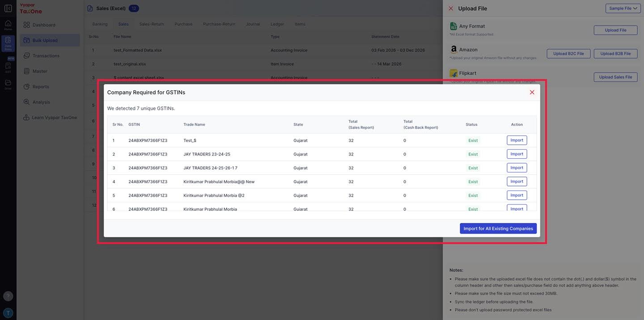This screenshot has height=320, width=644.
Task: Switch to the Journal tab
Action: click(253, 24)
